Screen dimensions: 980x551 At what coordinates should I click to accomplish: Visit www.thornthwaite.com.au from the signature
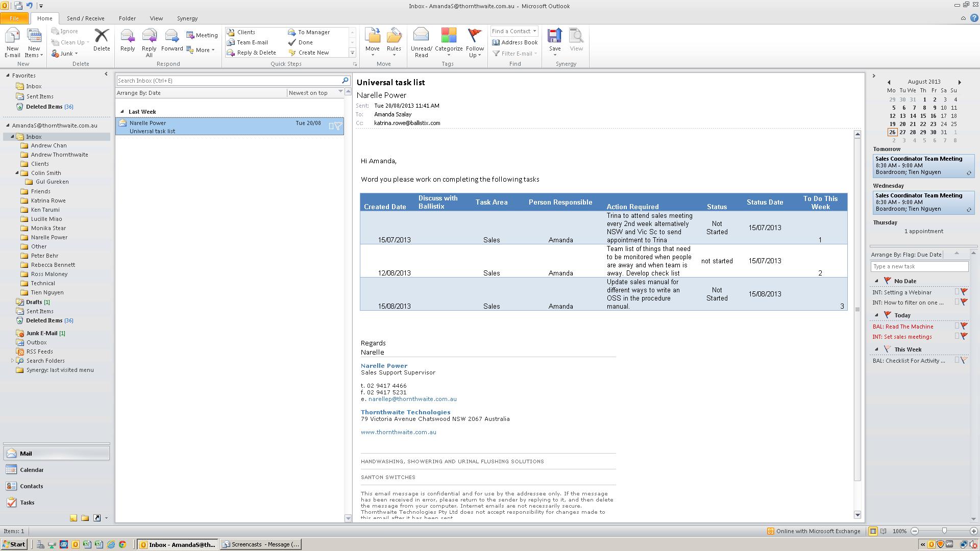click(x=398, y=432)
